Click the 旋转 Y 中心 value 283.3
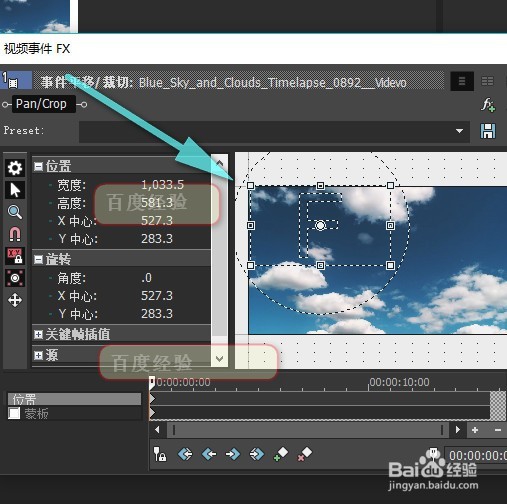The width and height of the screenshot is (507, 504). 157,314
